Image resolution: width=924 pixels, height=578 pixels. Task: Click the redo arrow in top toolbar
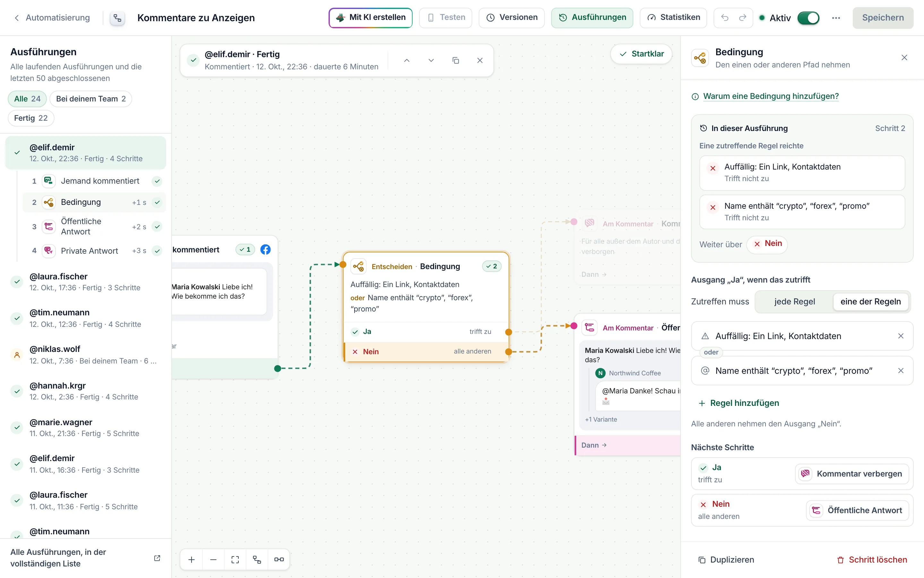click(742, 18)
